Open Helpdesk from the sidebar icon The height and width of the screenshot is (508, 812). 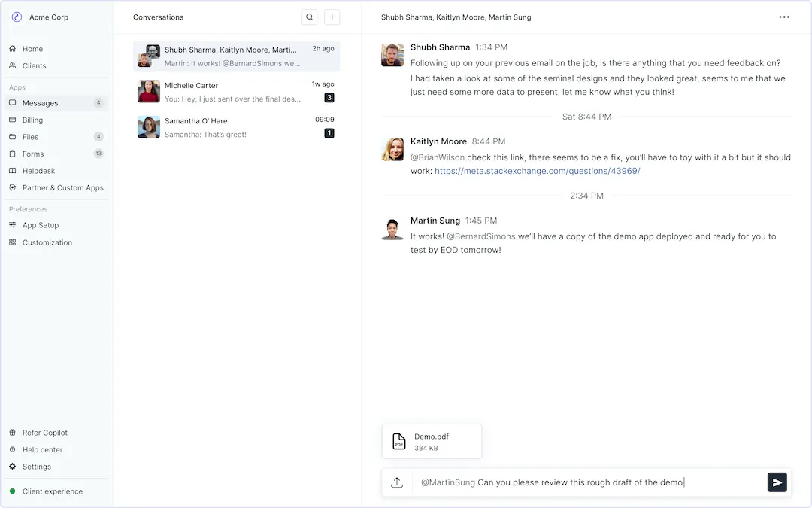pos(13,171)
